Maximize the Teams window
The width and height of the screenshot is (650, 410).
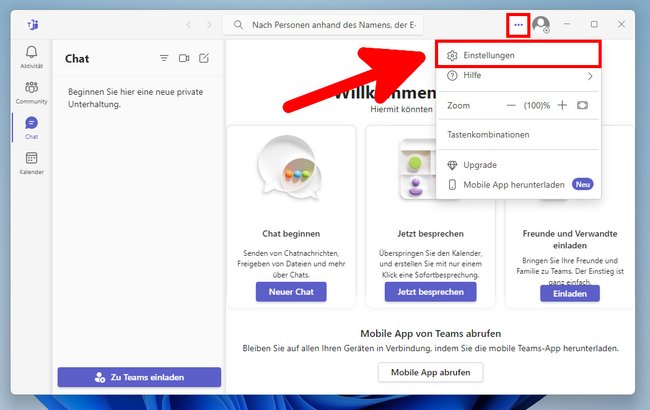coord(594,24)
